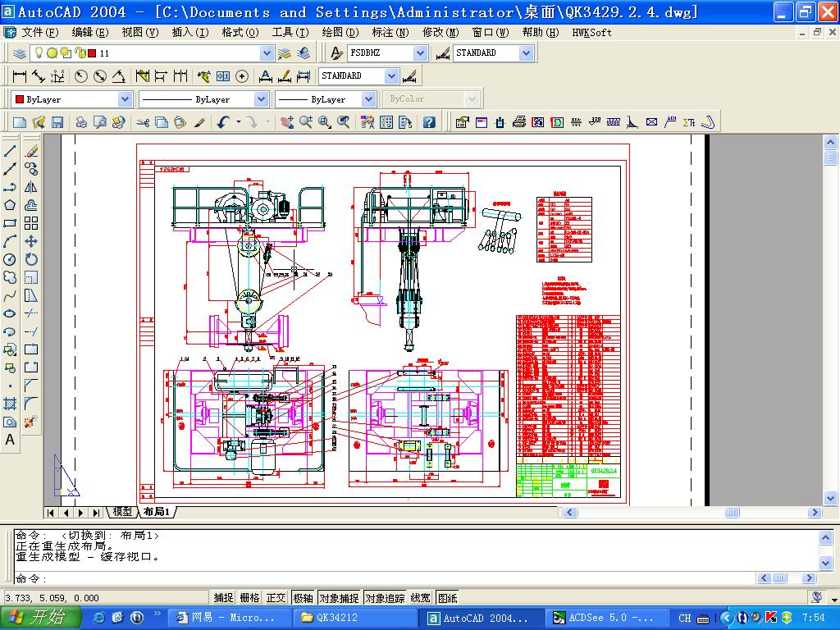840x630 pixels.
Task: Select the Polygon draw tool
Action: click(x=10, y=205)
